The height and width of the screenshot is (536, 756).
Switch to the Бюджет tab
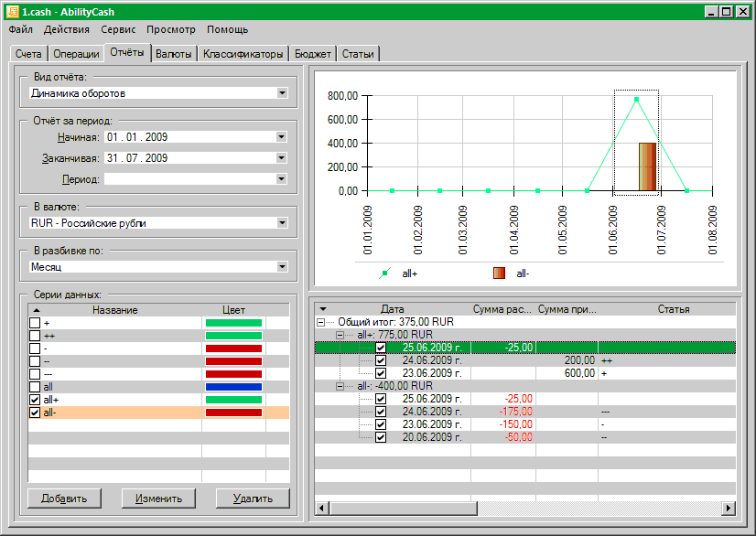coord(313,54)
